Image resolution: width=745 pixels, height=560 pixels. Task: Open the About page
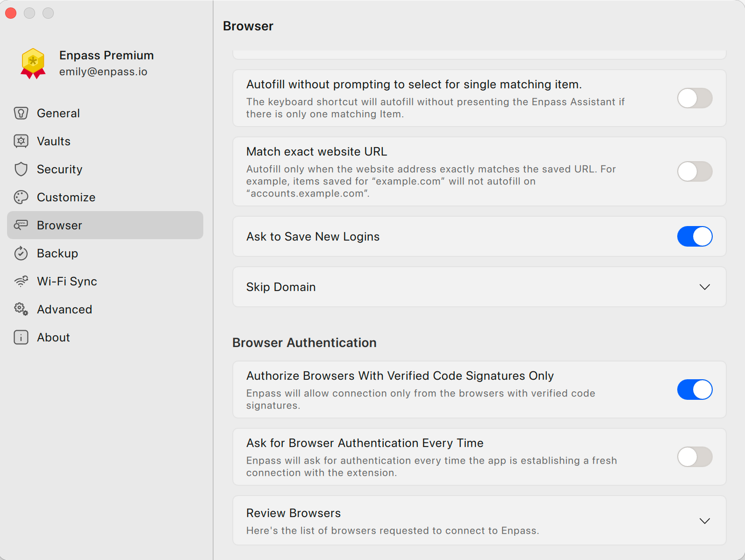105,337
